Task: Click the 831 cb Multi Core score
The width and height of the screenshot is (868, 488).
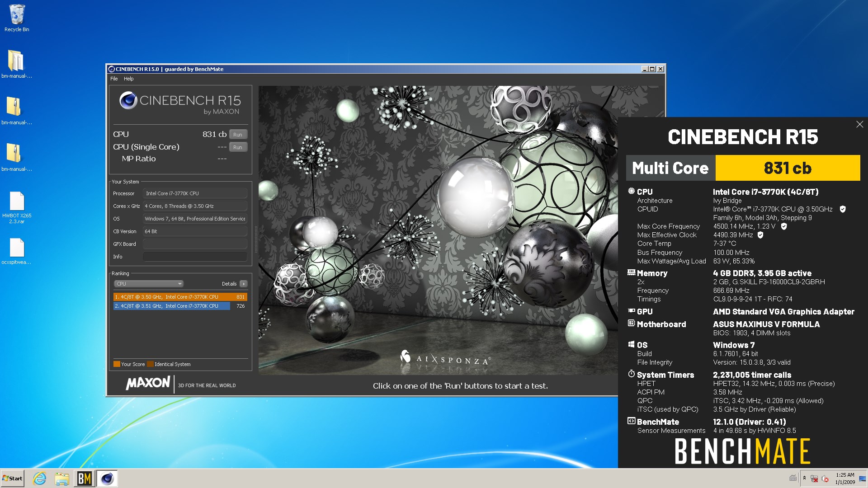Action: 788,168
